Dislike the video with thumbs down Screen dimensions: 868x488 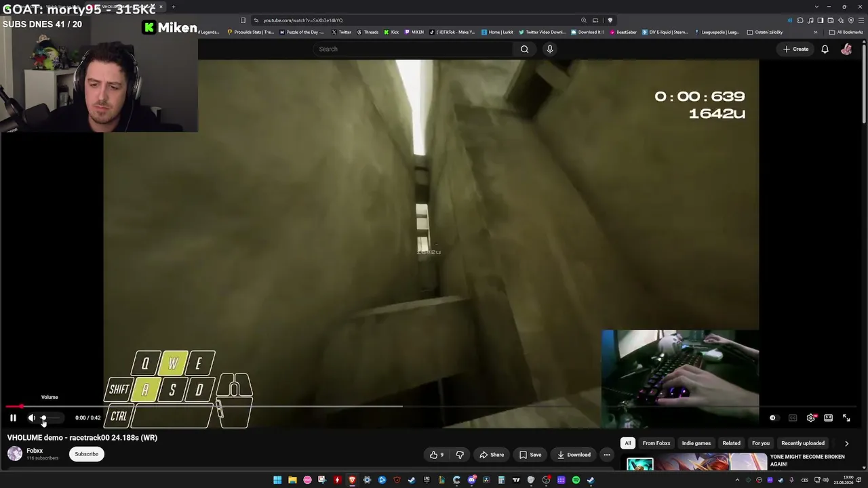[x=460, y=455]
